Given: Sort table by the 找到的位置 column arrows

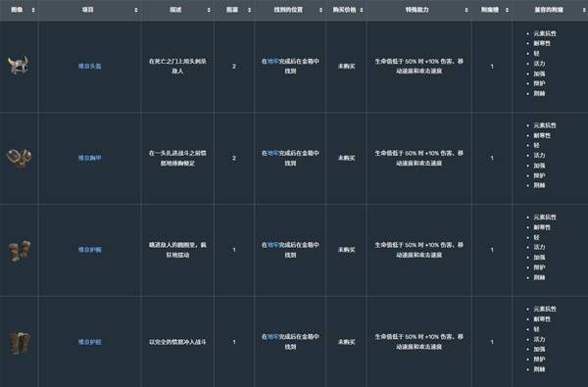Looking at the screenshot, I should [320, 10].
